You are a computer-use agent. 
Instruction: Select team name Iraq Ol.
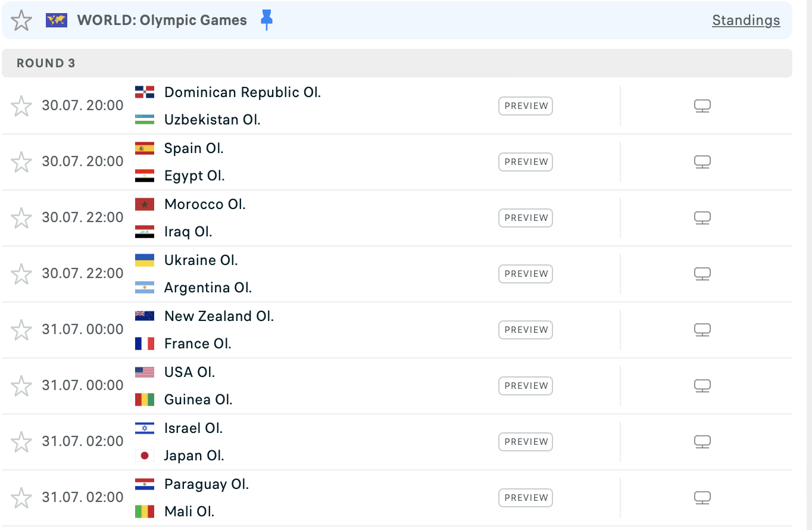pyautogui.click(x=188, y=232)
